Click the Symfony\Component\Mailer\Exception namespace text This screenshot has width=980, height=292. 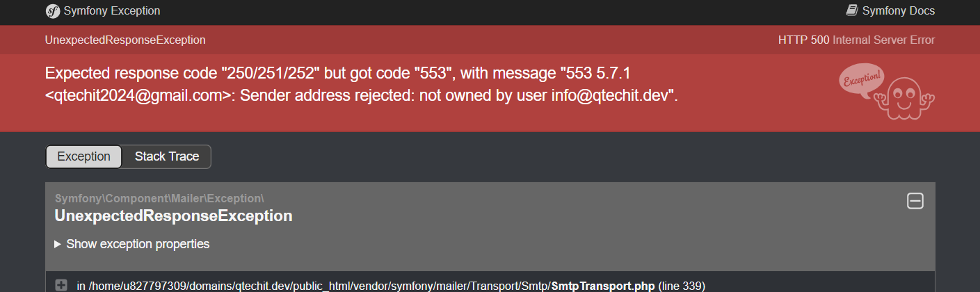pyautogui.click(x=159, y=197)
